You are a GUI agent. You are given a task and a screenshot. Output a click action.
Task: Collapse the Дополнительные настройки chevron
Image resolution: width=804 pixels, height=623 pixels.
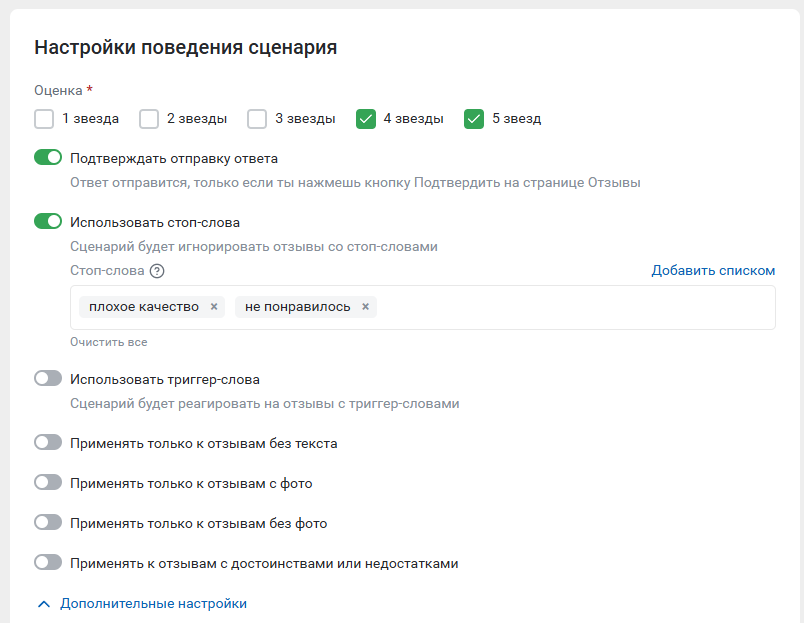coord(43,604)
